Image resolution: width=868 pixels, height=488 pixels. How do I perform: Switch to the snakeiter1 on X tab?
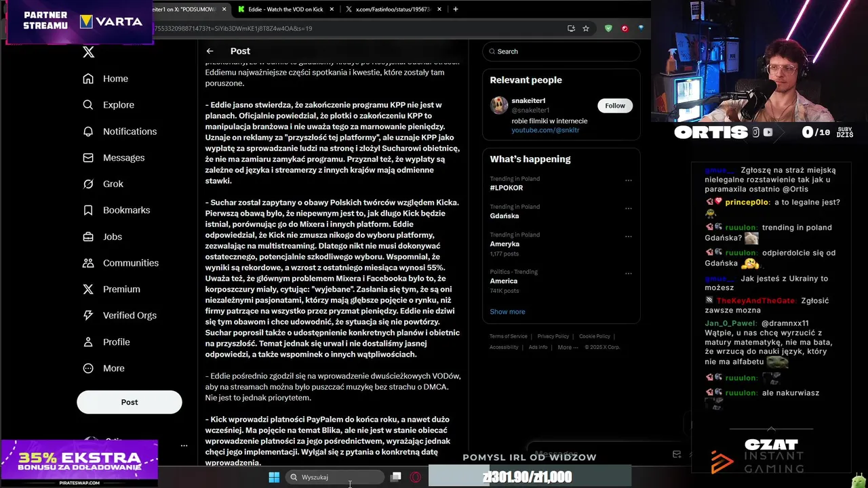(184, 9)
